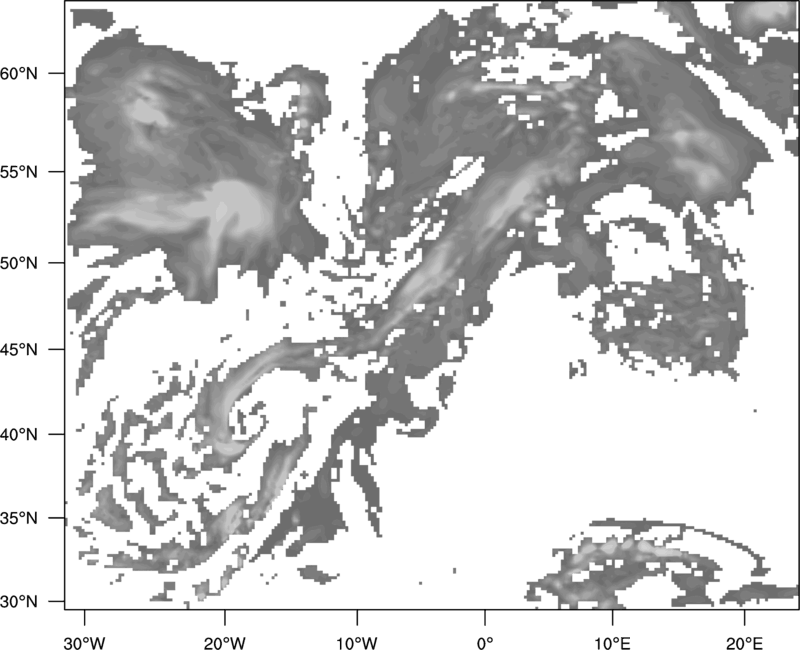The height and width of the screenshot is (650, 800).
Task: Click the 50°N latitude label
Action: pyautogui.click(x=19, y=263)
